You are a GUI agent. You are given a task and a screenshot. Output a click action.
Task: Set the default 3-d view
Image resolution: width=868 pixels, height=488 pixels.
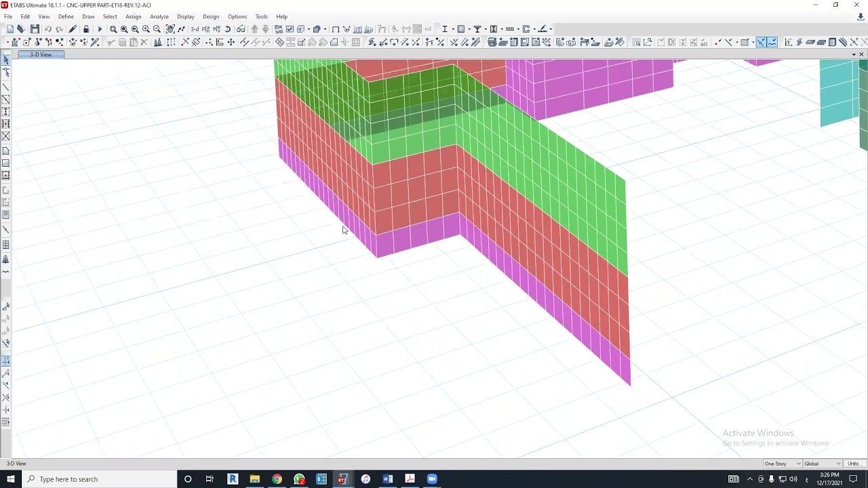pyautogui.click(x=195, y=29)
